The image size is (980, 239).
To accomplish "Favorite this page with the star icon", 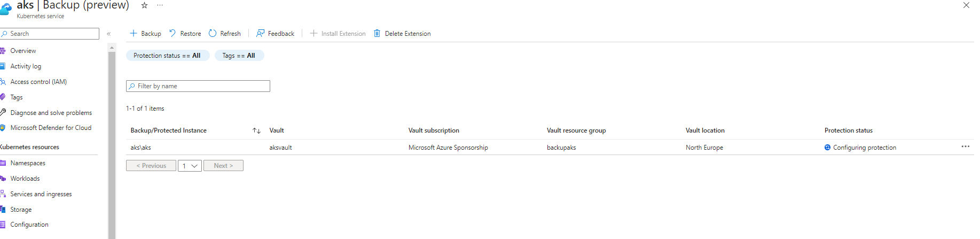I will click(144, 5).
